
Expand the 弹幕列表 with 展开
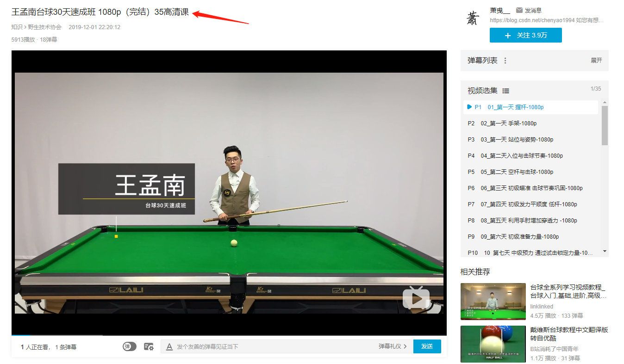click(x=596, y=61)
